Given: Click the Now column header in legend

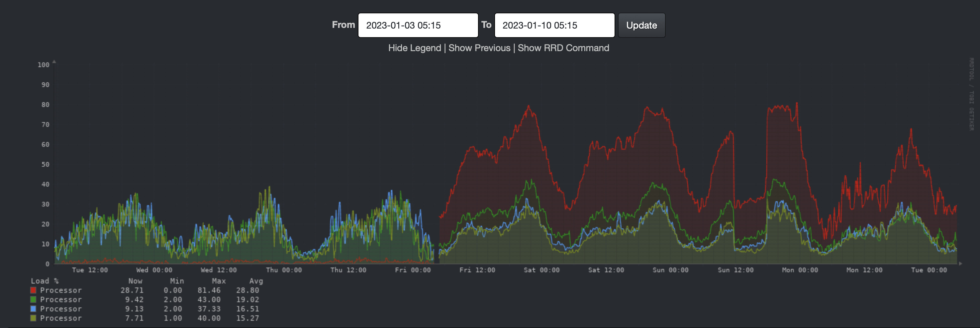Looking at the screenshot, I should point(136,281).
